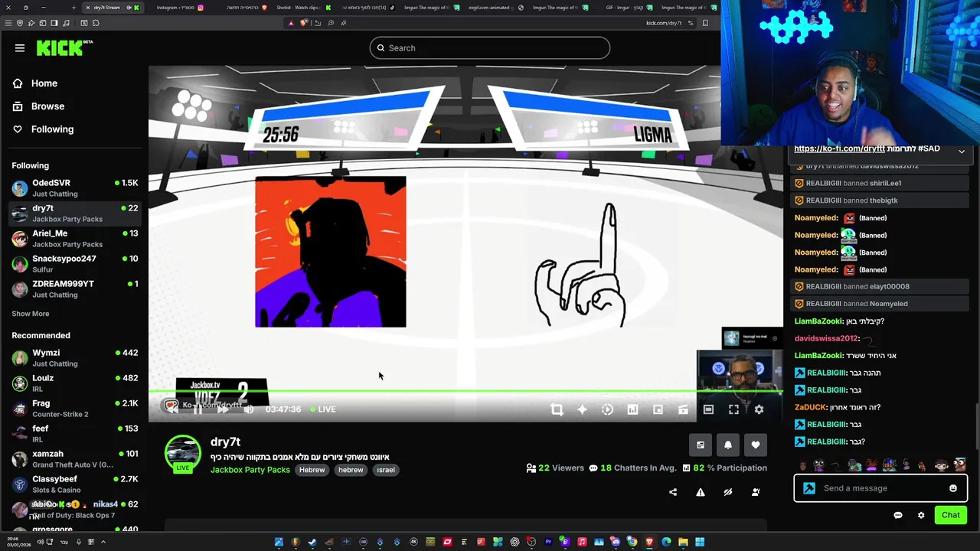Image resolution: width=980 pixels, height=551 pixels.
Task: Open Wymzi recommended channel
Action: click(x=74, y=358)
